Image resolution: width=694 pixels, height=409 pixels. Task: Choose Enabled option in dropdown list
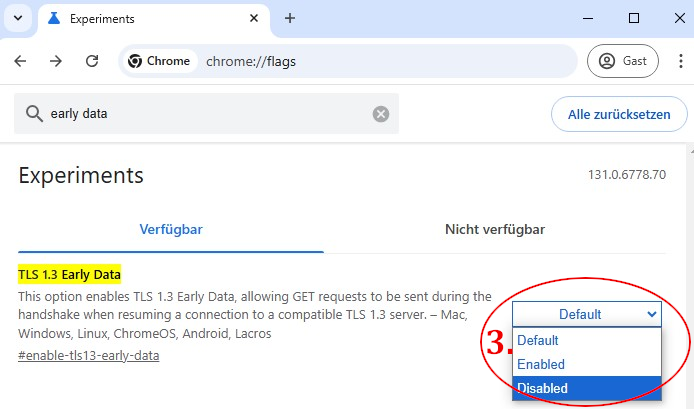[587, 364]
